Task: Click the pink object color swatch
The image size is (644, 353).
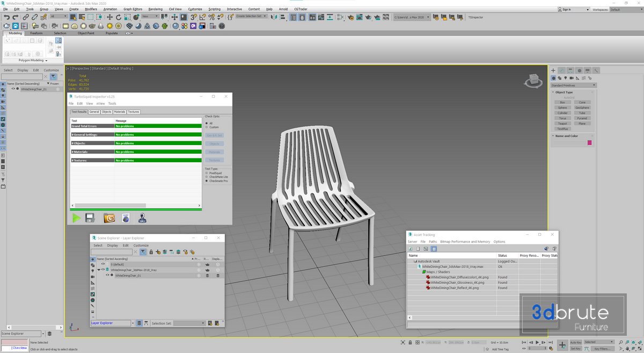Action: pos(590,142)
